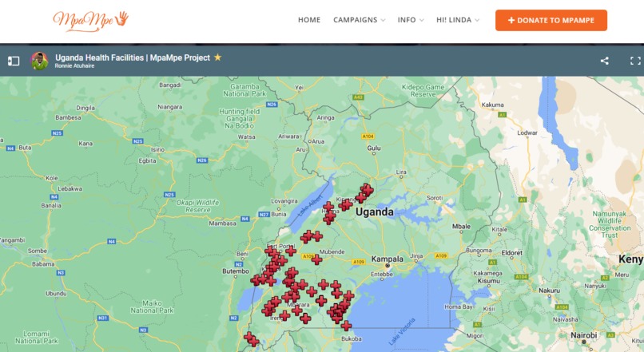Viewport: 644px width, 352px height.
Task: Click the Entebbe label on map
Action: pos(382,274)
